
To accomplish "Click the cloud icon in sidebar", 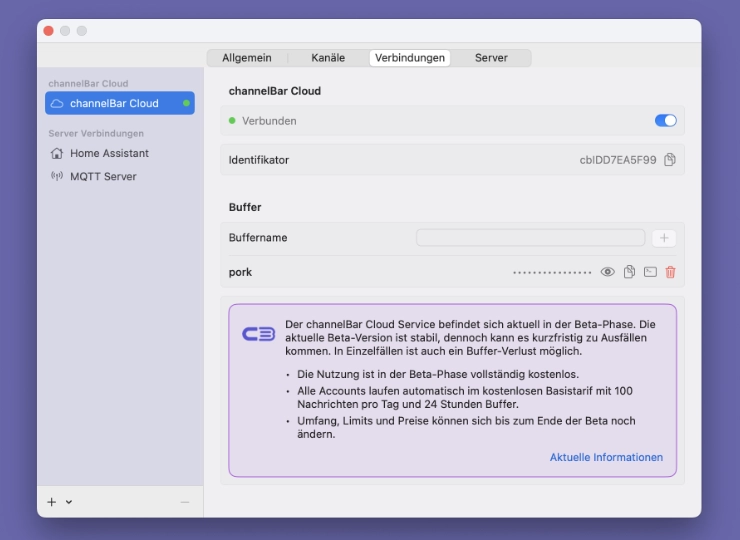I will (x=57, y=103).
